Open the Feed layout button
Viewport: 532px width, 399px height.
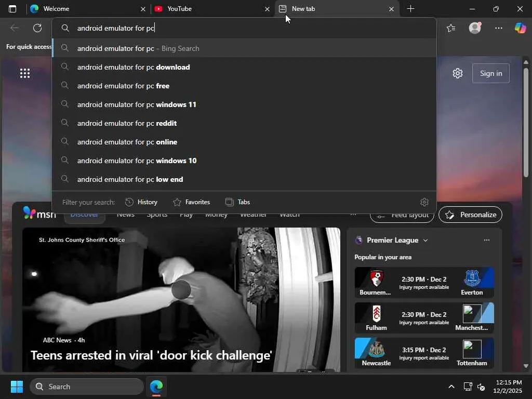[x=402, y=217]
